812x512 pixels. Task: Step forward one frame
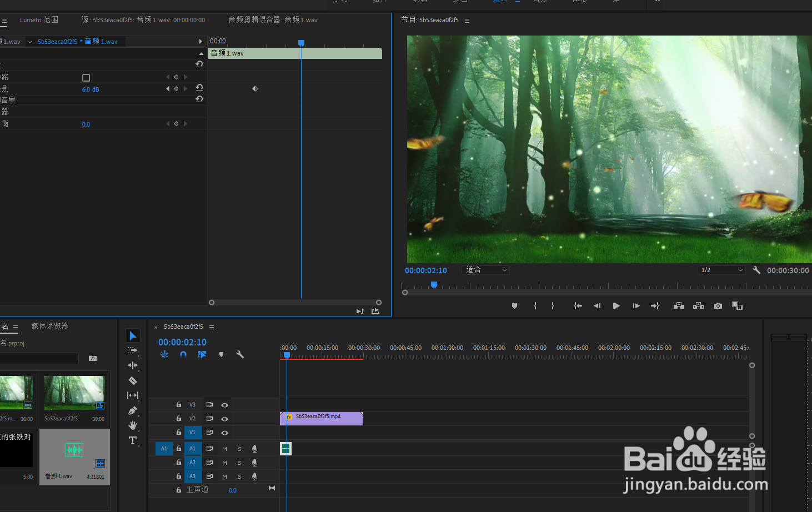(x=636, y=306)
